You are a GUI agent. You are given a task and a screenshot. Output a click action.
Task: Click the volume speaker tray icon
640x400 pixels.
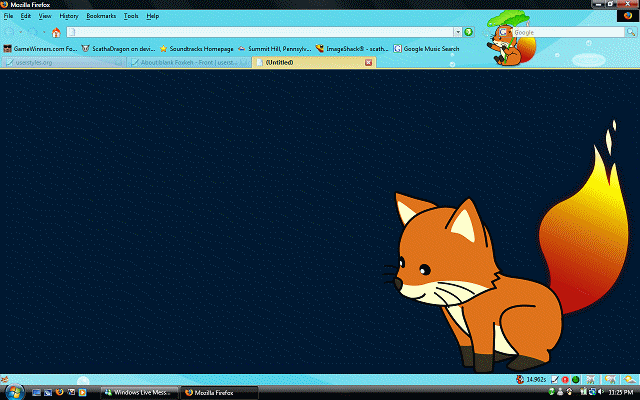coord(601,392)
